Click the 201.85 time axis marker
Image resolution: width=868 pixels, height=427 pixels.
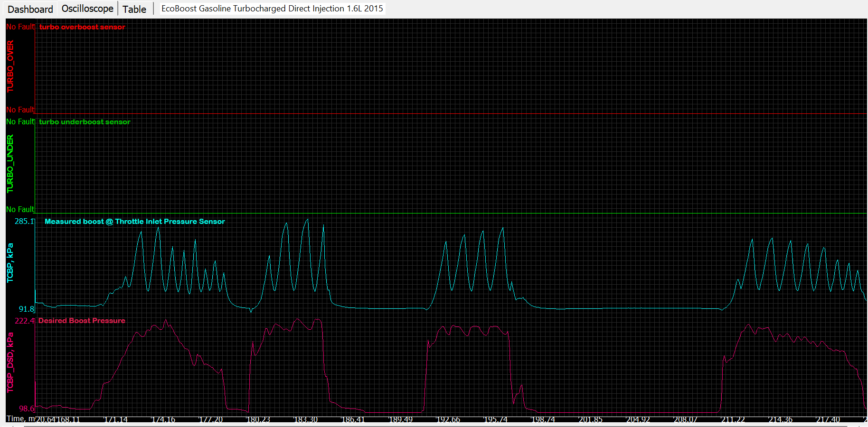coord(591,419)
